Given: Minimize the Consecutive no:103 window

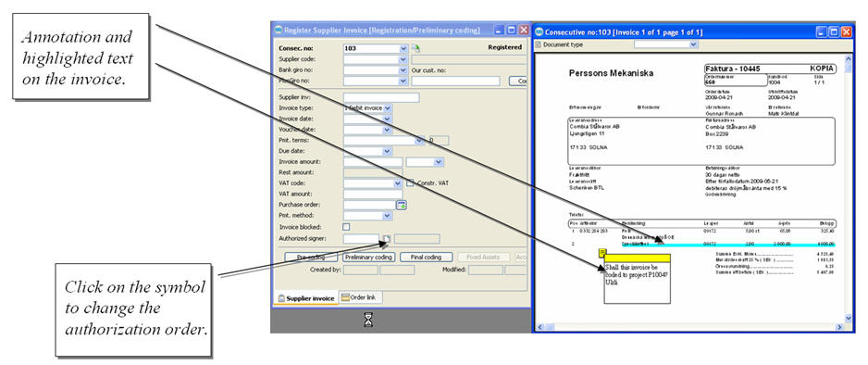Looking at the screenshot, I should pos(822,32).
